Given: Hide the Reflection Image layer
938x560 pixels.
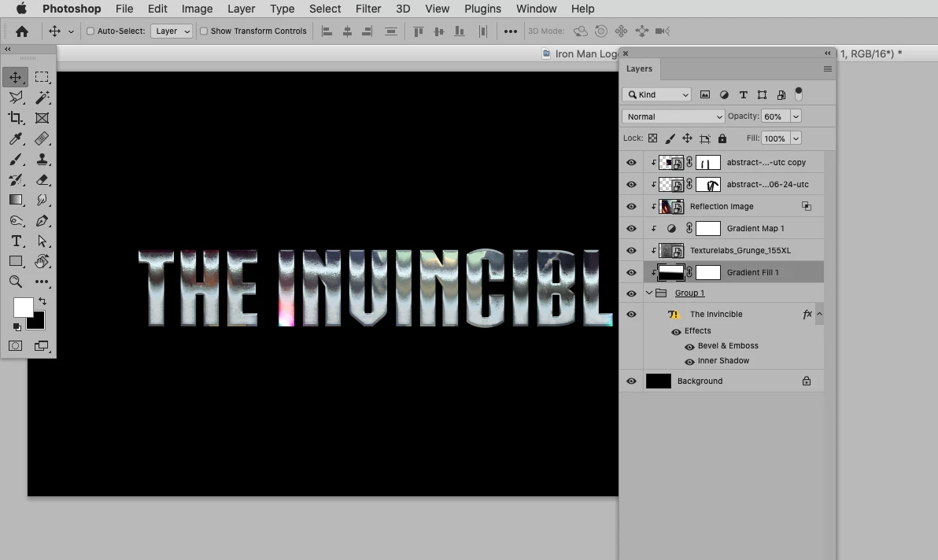Looking at the screenshot, I should coord(631,207).
